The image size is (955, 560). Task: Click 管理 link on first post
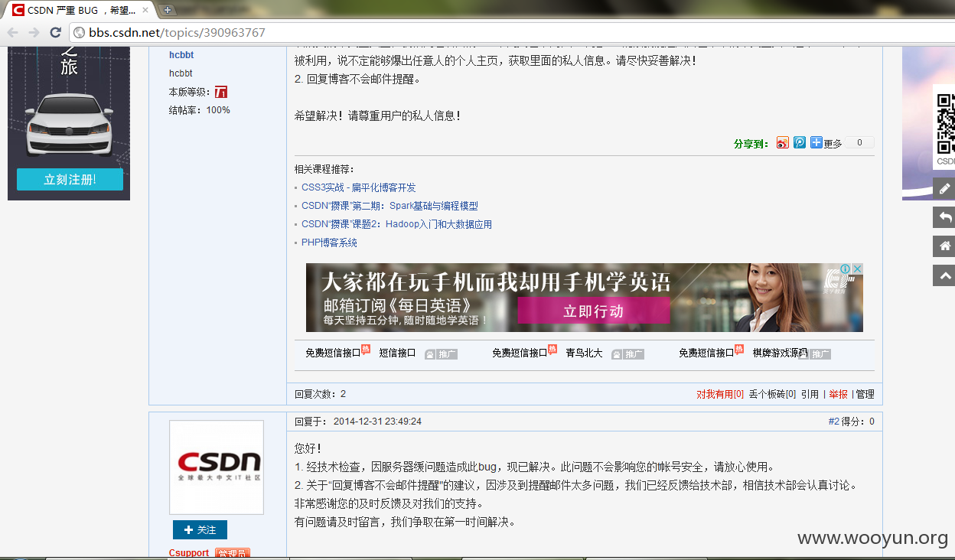pyautogui.click(x=865, y=394)
